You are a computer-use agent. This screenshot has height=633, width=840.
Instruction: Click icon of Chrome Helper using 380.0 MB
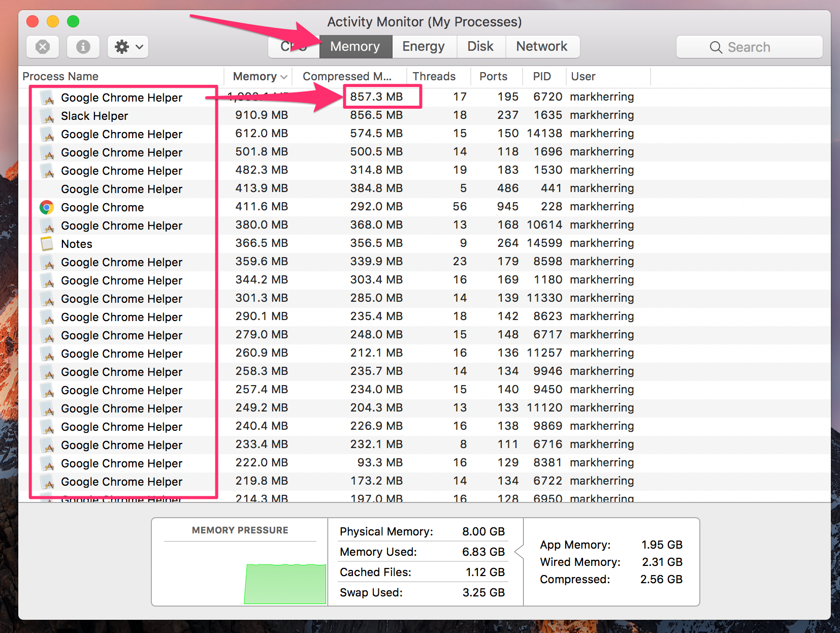[48, 226]
